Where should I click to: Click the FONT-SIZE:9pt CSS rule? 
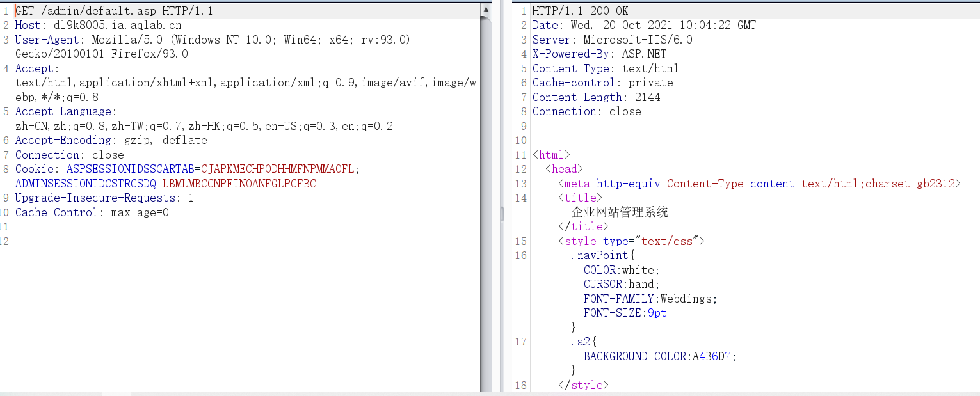tap(625, 313)
